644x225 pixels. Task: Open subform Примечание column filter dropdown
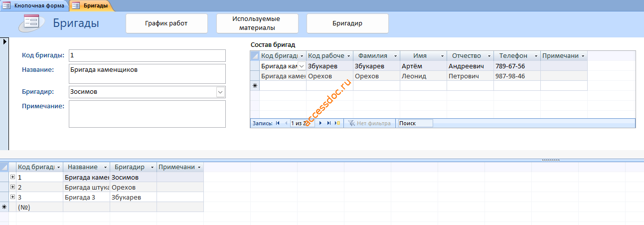[x=583, y=56]
